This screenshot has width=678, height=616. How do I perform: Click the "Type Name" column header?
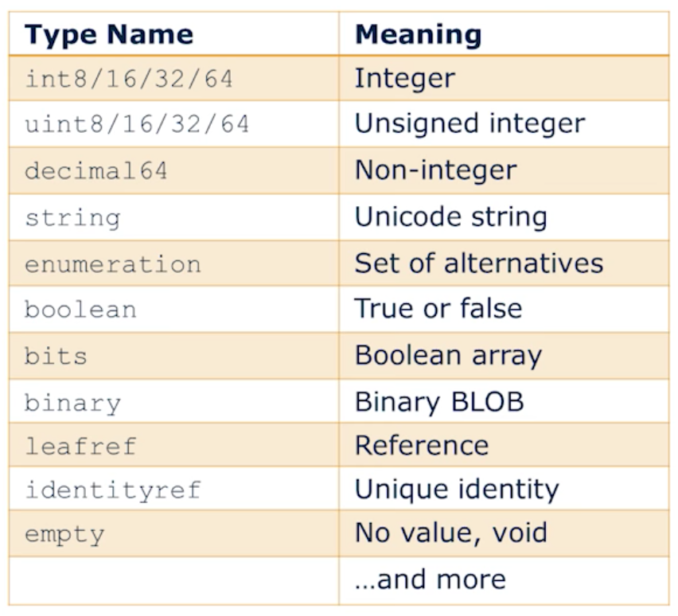109,34
